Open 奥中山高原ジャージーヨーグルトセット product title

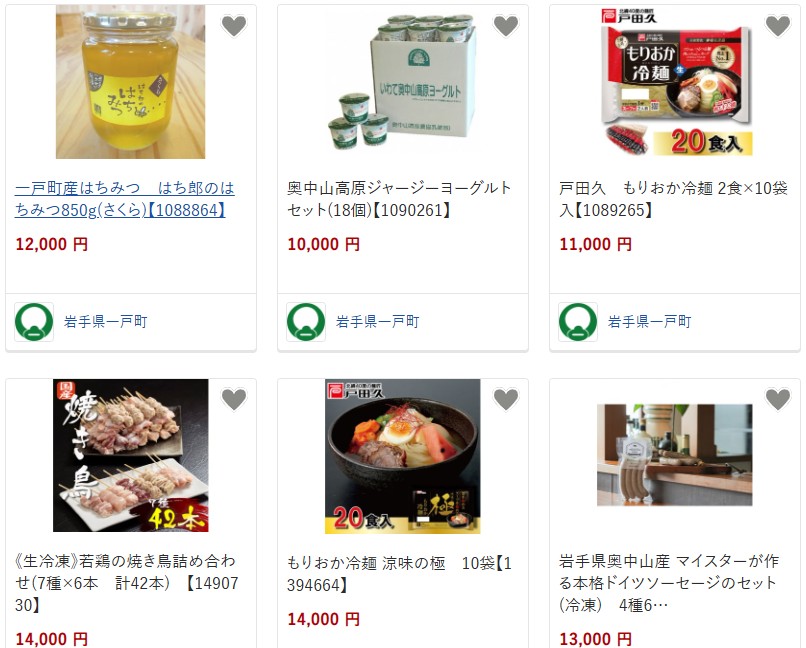click(399, 199)
